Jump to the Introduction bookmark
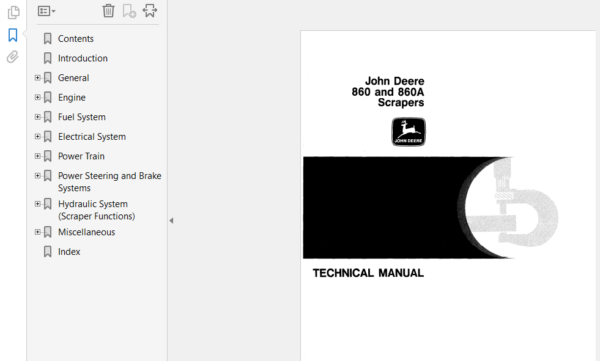 [83, 58]
